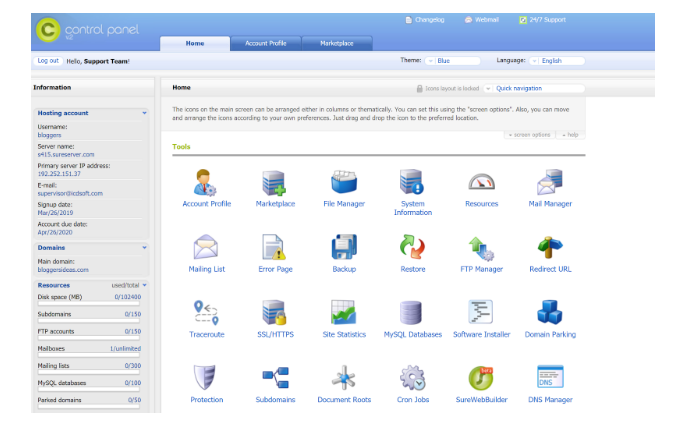Click the account due date Apr/26/2020

(55, 232)
